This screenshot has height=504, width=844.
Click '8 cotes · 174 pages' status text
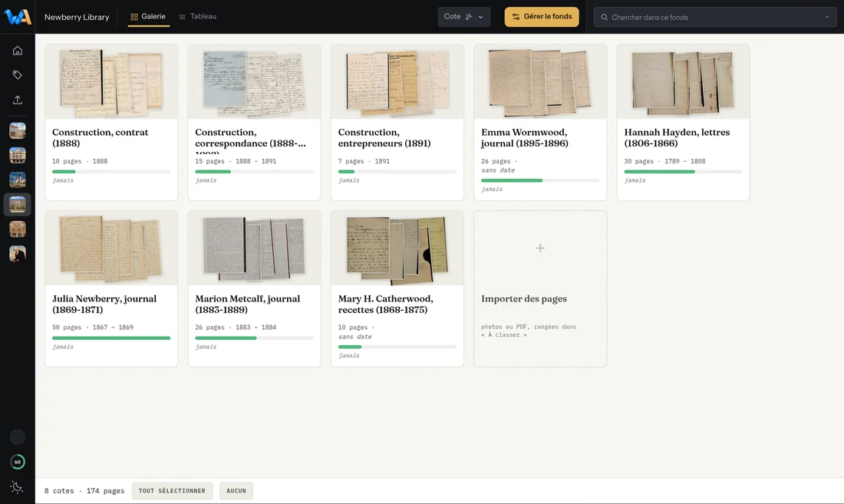click(84, 490)
